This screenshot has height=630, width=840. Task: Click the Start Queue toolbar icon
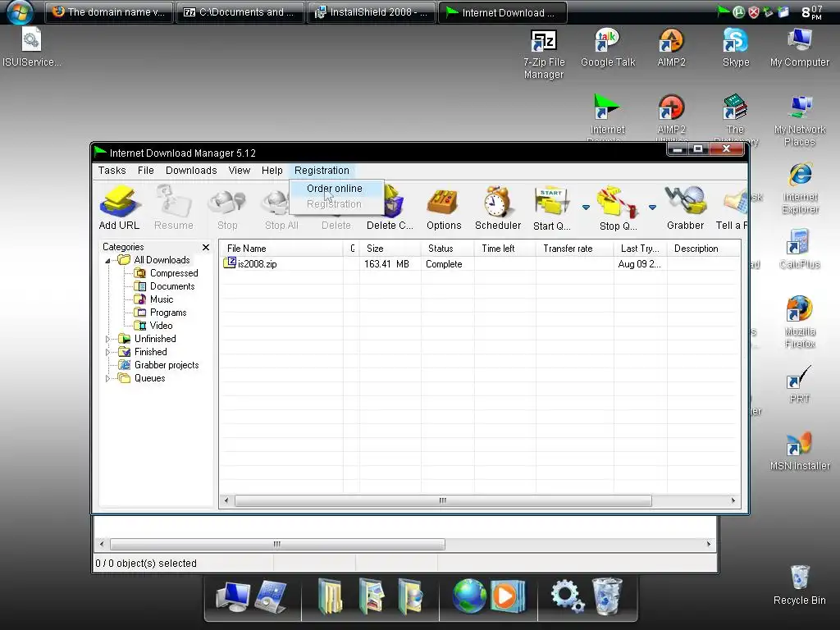point(551,203)
